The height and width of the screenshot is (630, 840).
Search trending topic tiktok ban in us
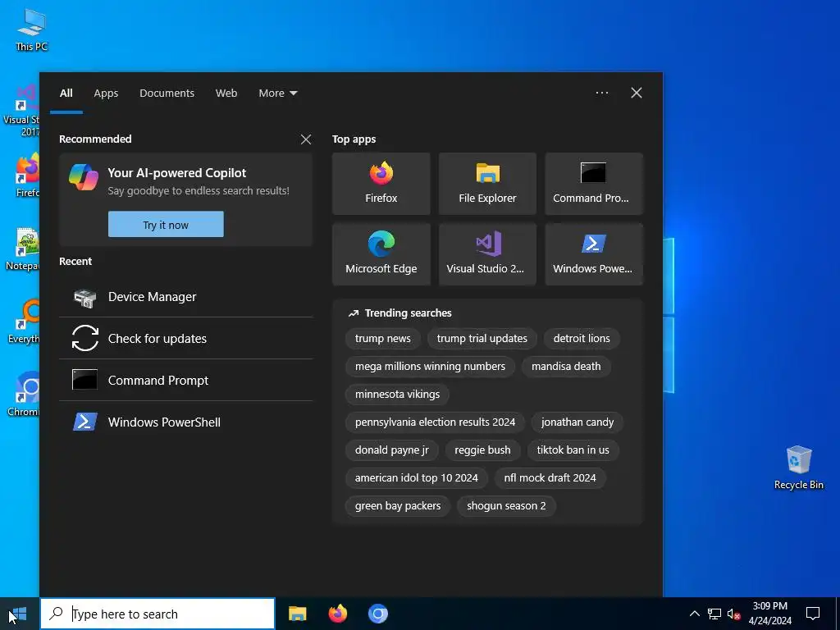coord(573,450)
